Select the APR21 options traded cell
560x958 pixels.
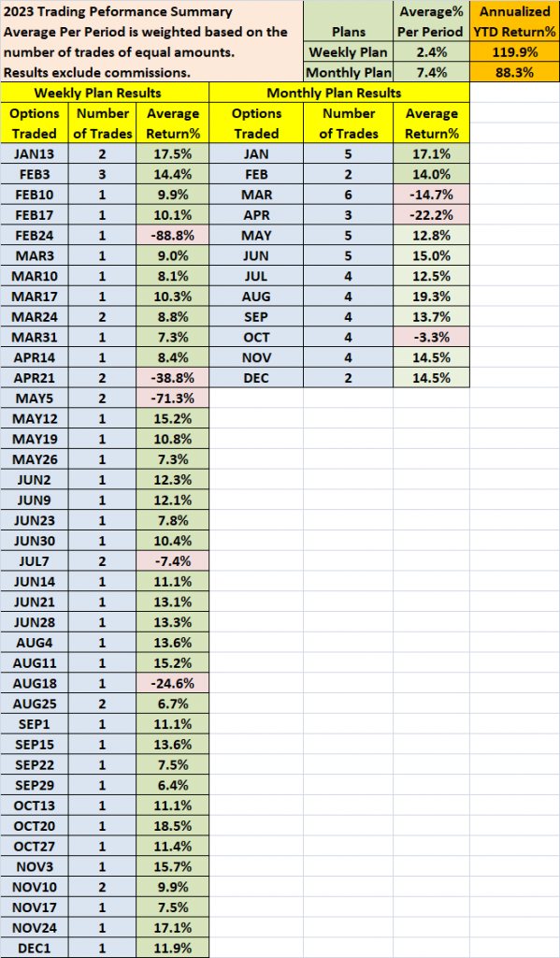coord(35,378)
